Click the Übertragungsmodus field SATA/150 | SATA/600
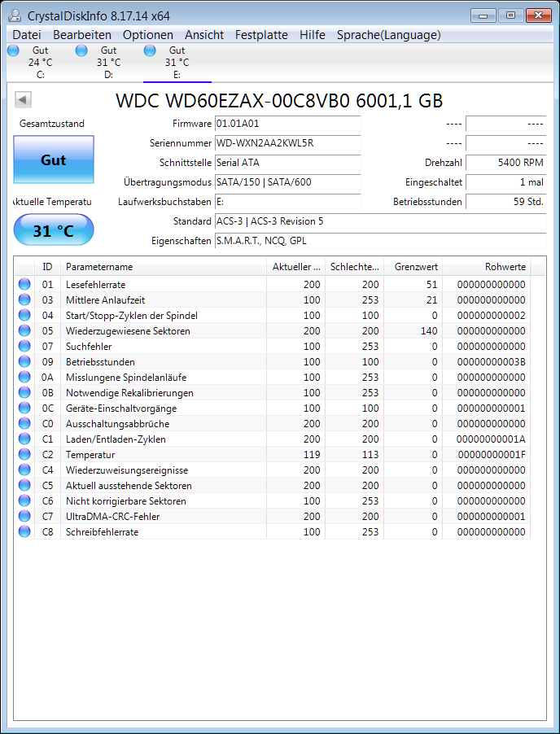Screen dimensions: 560x734 [287, 182]
